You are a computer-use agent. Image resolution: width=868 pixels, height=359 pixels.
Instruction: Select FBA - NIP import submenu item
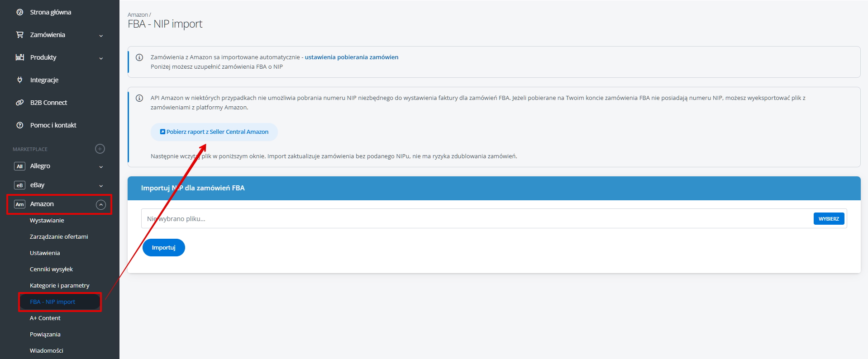(52, 302)
